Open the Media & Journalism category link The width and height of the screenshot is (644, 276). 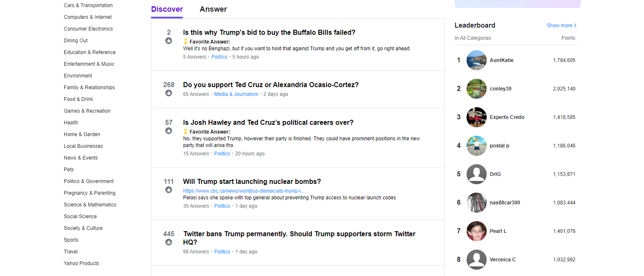coord(236,94)
